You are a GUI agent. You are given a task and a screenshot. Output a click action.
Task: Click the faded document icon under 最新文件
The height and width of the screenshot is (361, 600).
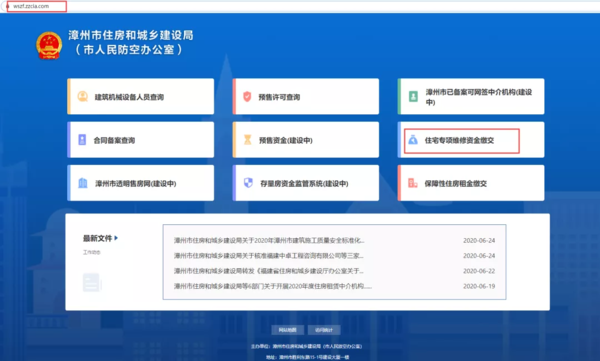(92, 282)
